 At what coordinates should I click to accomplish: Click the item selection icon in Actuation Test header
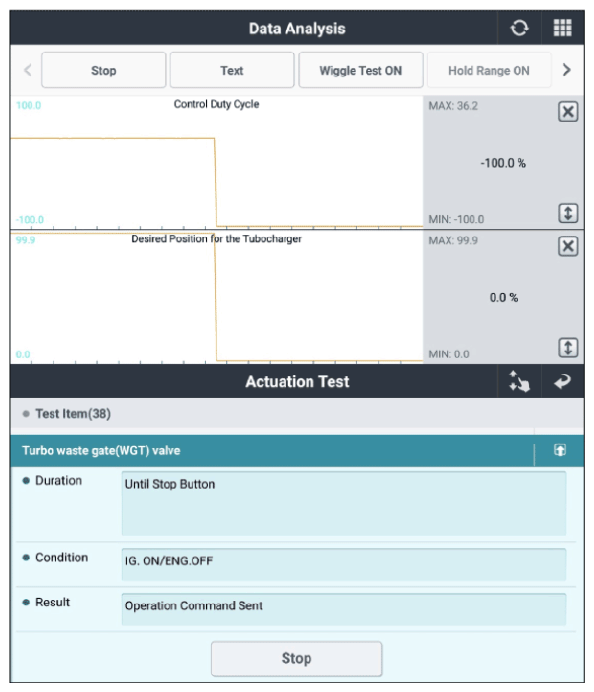(x=519, y=381)
